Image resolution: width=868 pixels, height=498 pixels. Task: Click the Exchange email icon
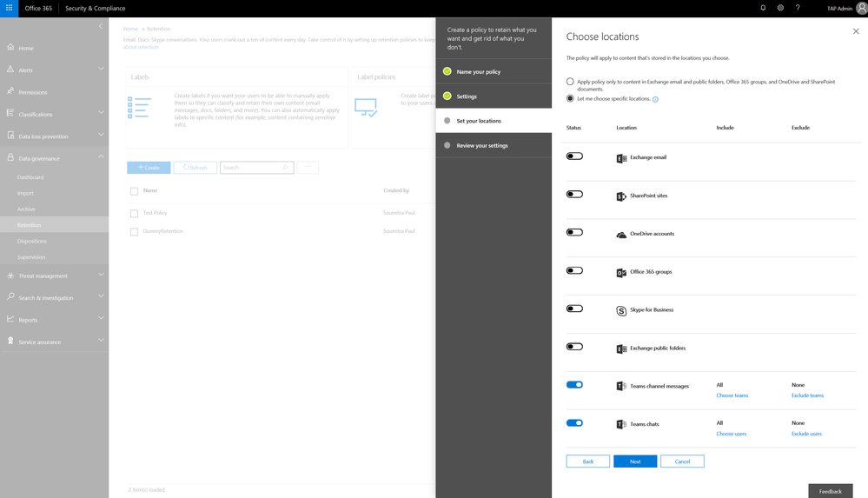click(x=621, y=158)
